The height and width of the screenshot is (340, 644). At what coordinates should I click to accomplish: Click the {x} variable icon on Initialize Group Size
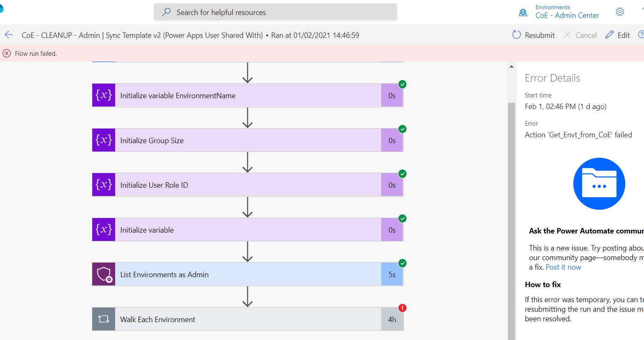pos(103,140)
